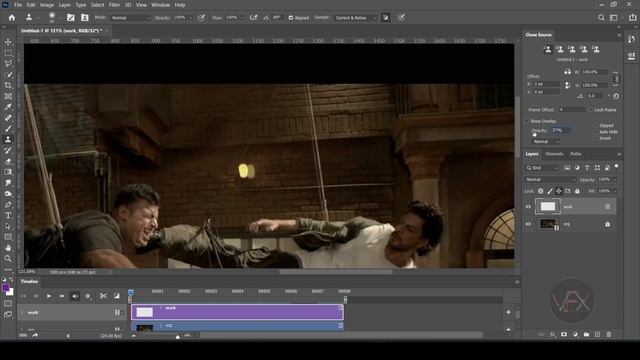This screenshot has width=640, height=360.
Task: Reset transform in Clone Source panel
Action: pyautogui.click(x=616, y=96)
